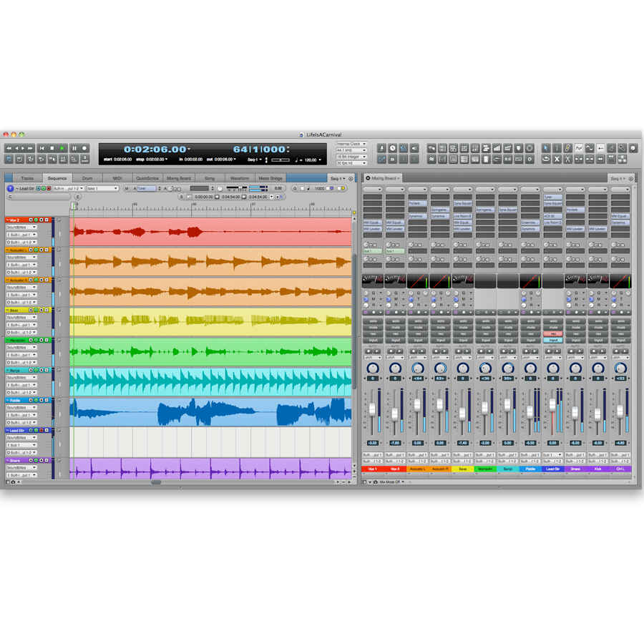The image size is (644, 644).
Task: Open bus 1 input dropdown on Lead Gtr channel
Action: 553,455
